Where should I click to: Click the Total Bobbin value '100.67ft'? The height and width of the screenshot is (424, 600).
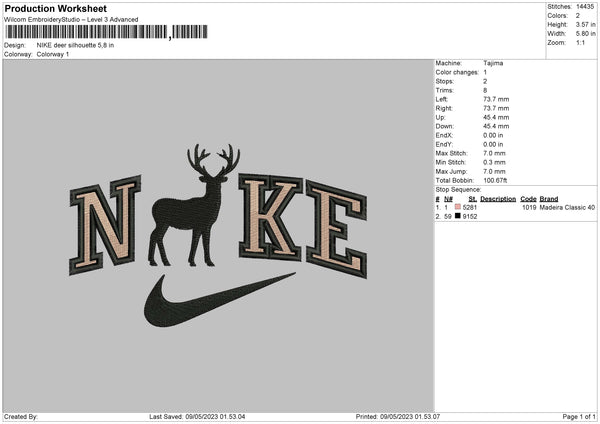pyautogui.click(x=495, y=181)
